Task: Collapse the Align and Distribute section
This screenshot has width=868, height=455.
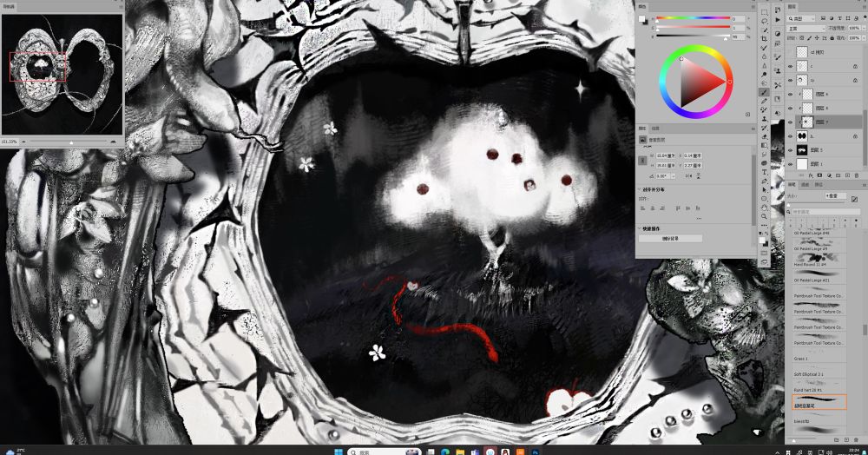Action: [640, 189]
